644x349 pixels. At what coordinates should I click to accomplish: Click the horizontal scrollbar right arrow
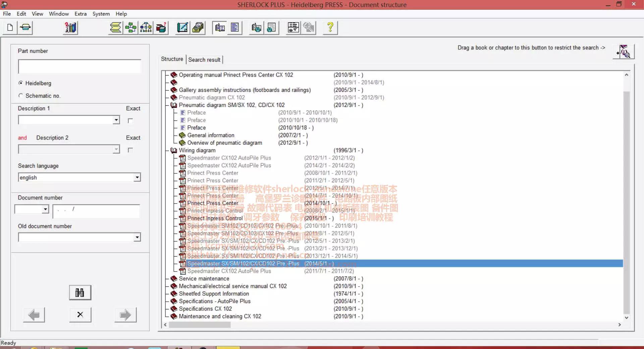(619, 325)
